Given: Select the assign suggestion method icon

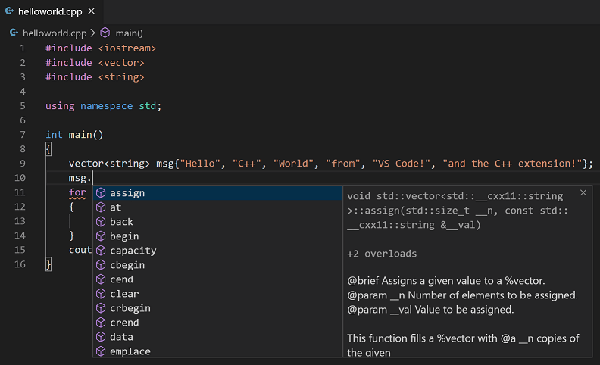Looking at the screenshot, I should (x=101, y=193).
